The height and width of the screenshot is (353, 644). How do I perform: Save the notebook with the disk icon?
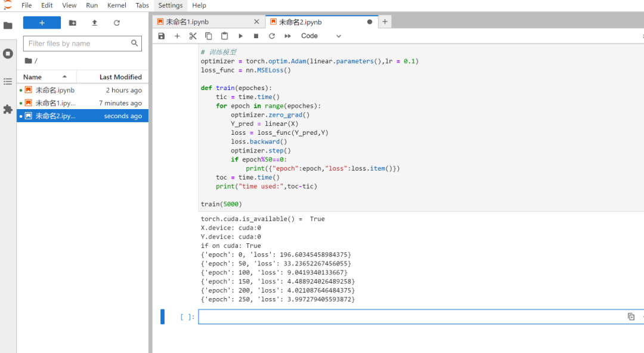(x=161, y=36)
